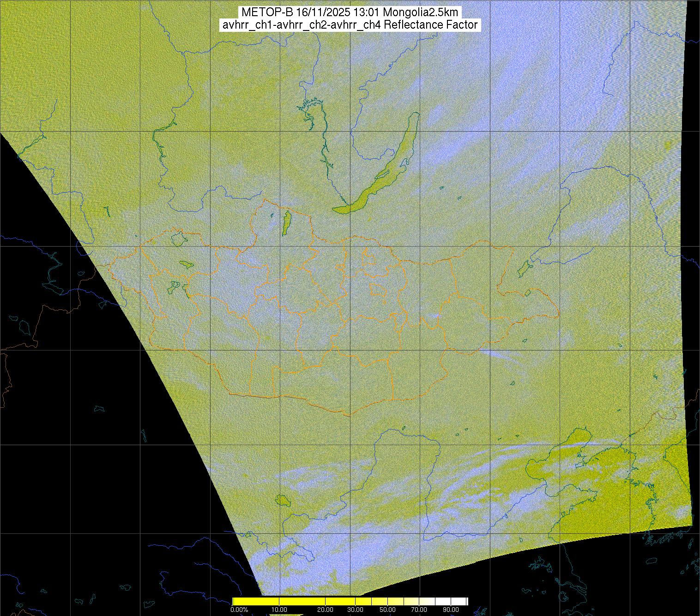The width and height of the screenshot is (700, 616).
Task: Click the METOP-B date and time title line
Action: 350,12
